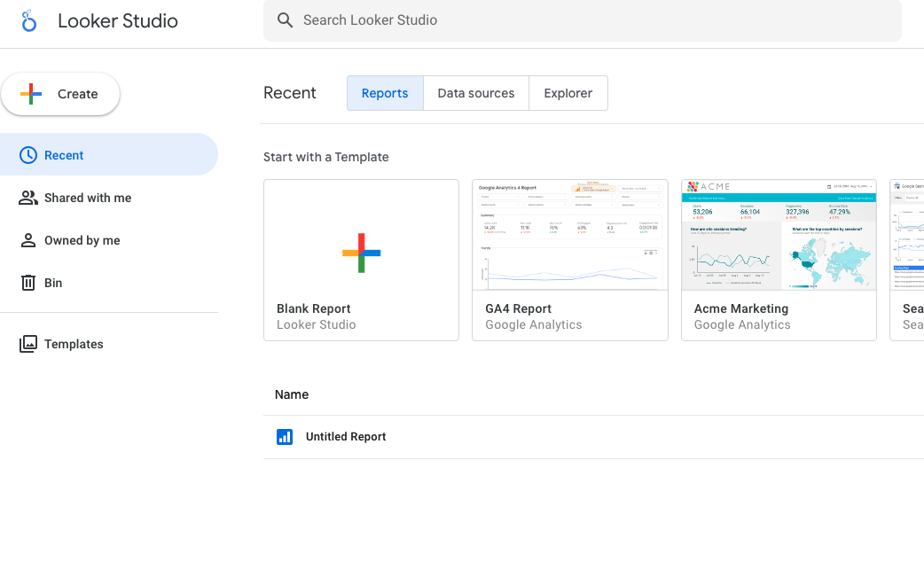Click the Start with a Template heading
Screen dimensions: 924x569
click(325, 157)
